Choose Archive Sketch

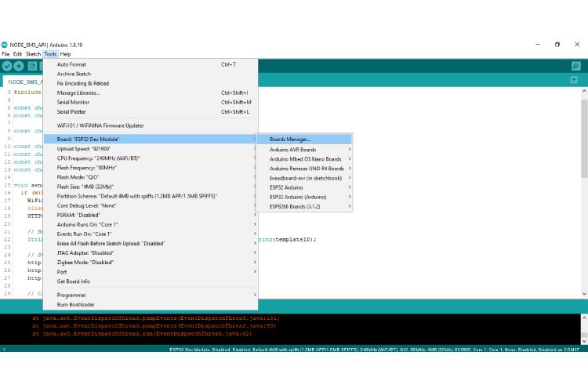(151, 74)
